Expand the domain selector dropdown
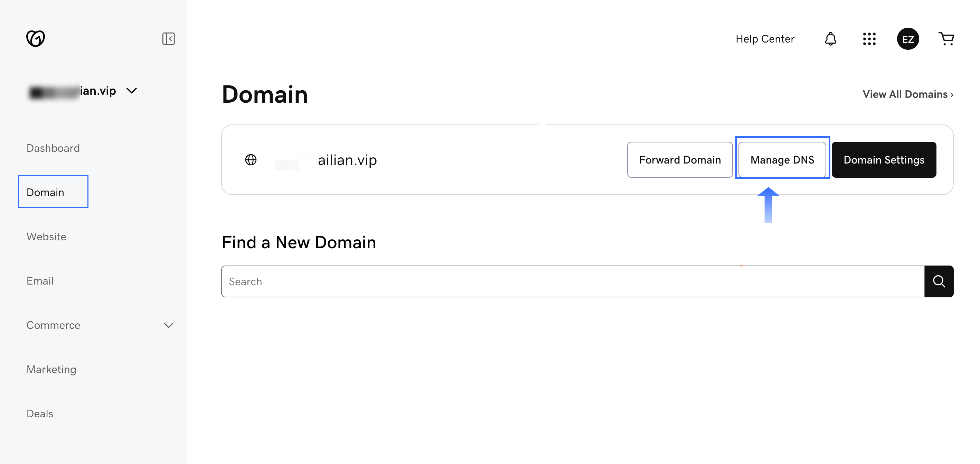980x464 pixels. (x=132, y=91)
